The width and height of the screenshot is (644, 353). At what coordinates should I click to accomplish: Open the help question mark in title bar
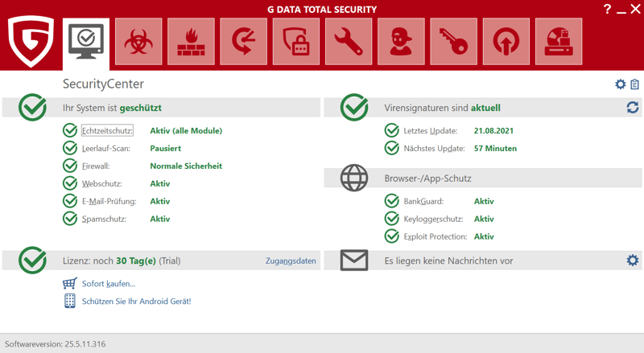[607, 9]
